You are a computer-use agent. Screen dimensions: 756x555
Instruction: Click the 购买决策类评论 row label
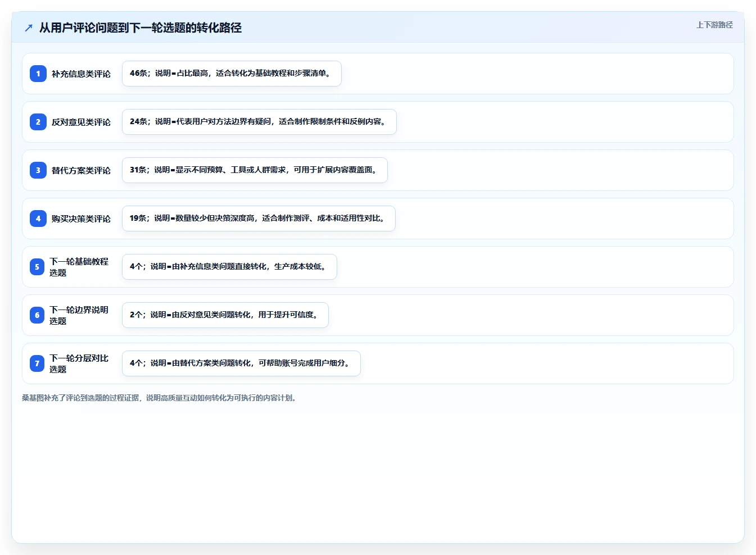click(81, 219)
